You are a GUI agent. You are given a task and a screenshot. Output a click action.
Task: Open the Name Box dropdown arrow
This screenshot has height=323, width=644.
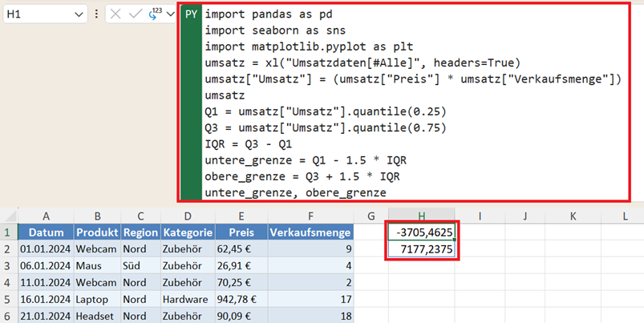[79, 14]
